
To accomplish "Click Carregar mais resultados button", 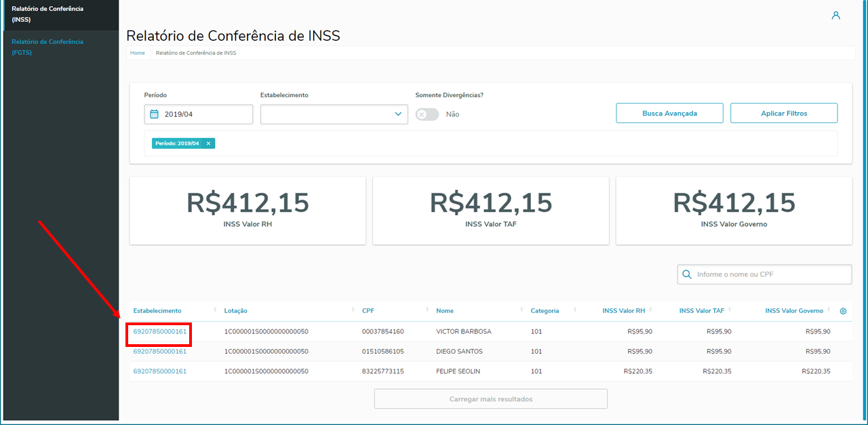I will point(491,399).
